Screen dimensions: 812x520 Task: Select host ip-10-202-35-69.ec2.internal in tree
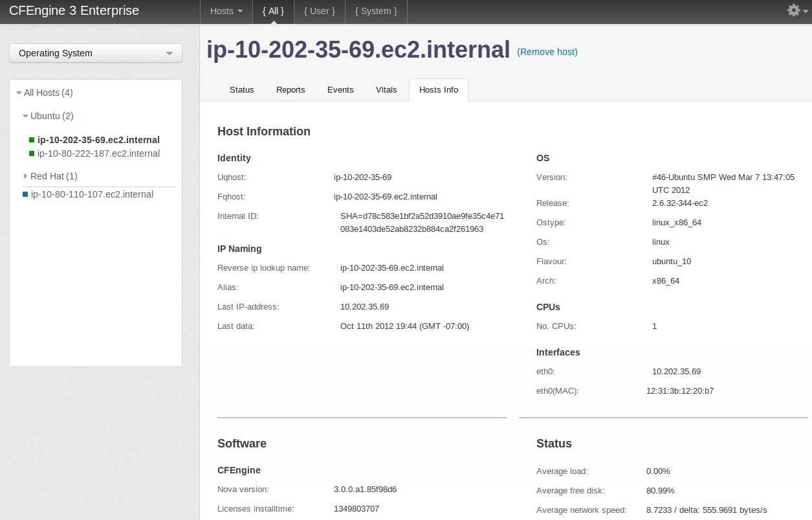pyautogui.click(x=98, y=140)
